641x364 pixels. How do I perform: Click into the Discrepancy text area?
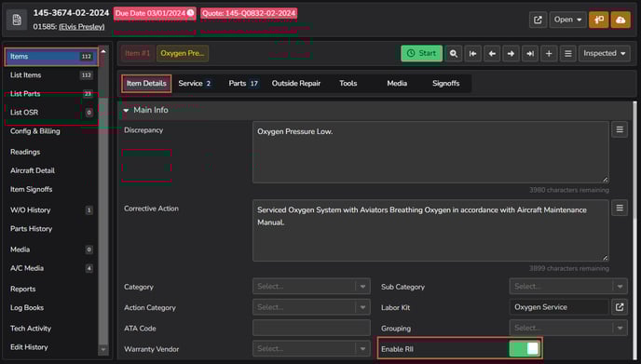(x=430, y=152)
